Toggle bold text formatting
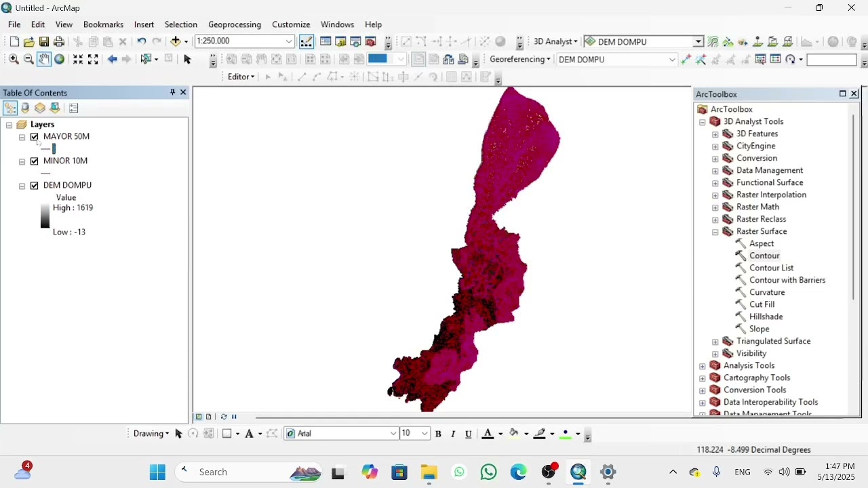Viewport: 868px width, 488px height. click(438, 434)
